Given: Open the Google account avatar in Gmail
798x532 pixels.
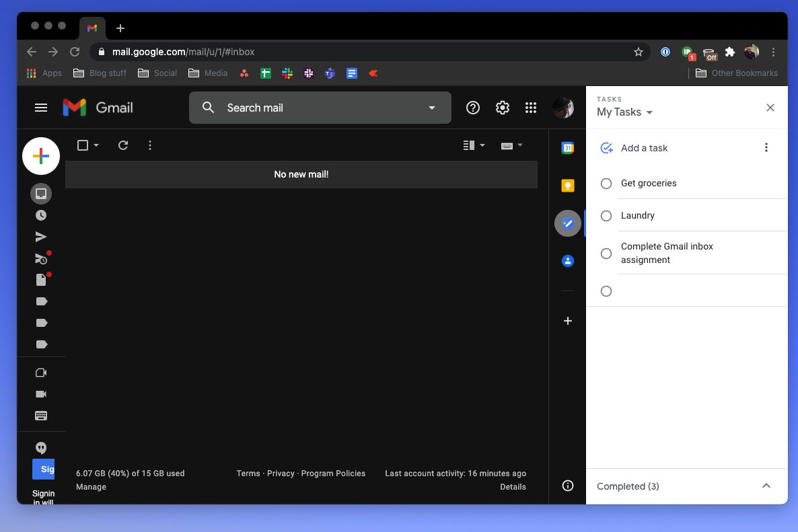Looking at the screenshot, I should [563, 108].
